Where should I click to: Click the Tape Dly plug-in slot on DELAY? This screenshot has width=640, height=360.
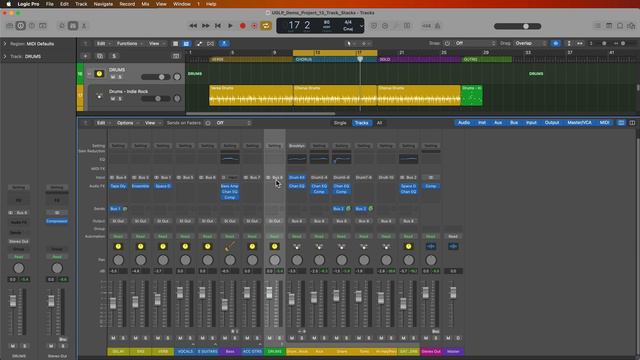pos(118,186)
